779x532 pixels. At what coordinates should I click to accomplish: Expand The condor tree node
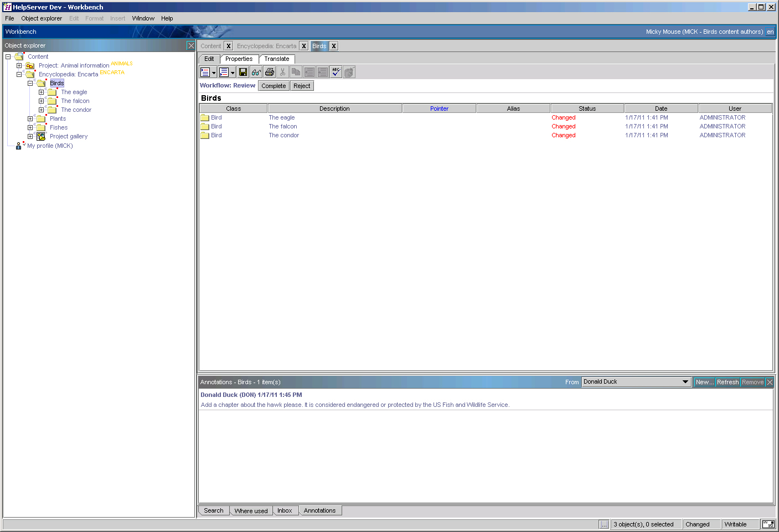point(41,110)
